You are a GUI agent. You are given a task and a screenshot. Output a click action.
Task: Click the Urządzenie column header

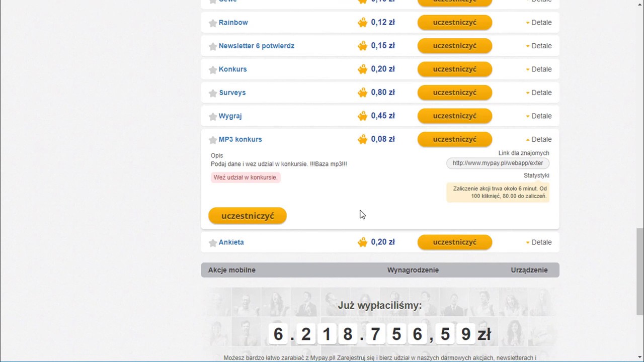[529, 270]
